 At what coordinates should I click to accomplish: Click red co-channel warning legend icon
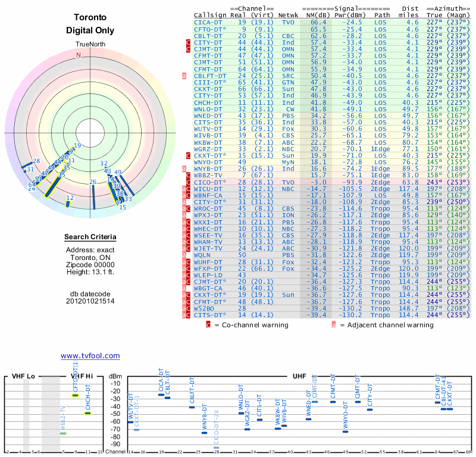[x=208, y=325]
